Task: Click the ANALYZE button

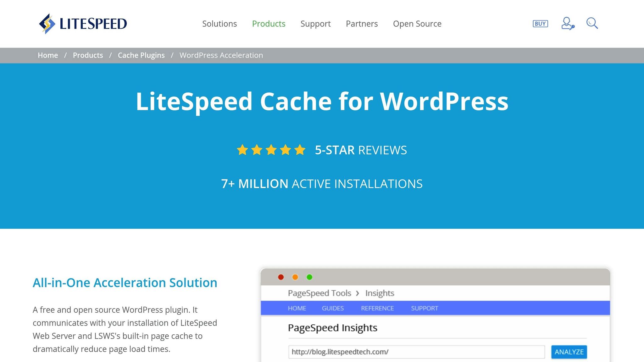Action: (569, 352)
